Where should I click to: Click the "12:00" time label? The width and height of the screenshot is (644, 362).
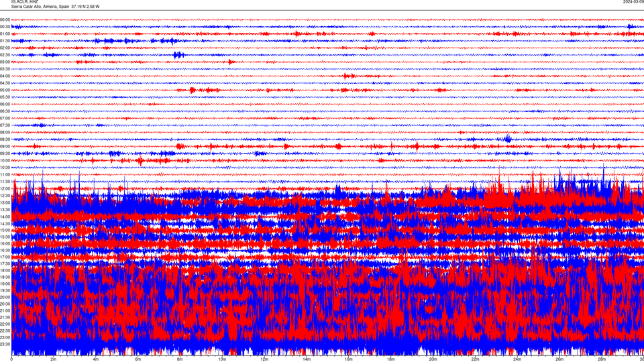(x=5, y=188)
